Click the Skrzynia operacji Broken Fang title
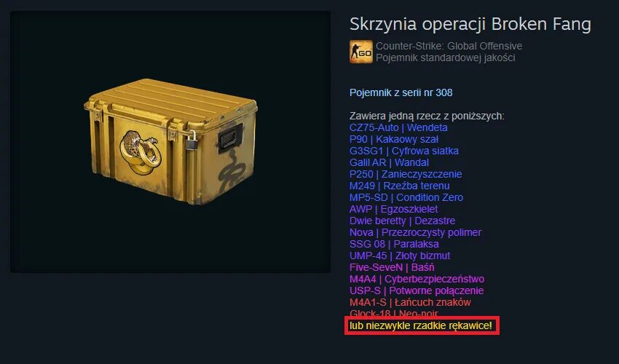This screenshot has width=619, height=364. coord(470,24)
